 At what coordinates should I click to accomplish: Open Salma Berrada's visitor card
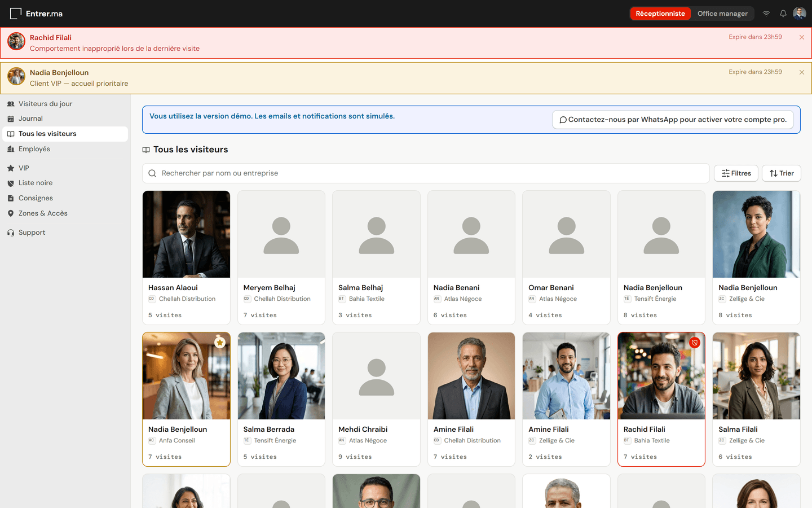[281, 399]
